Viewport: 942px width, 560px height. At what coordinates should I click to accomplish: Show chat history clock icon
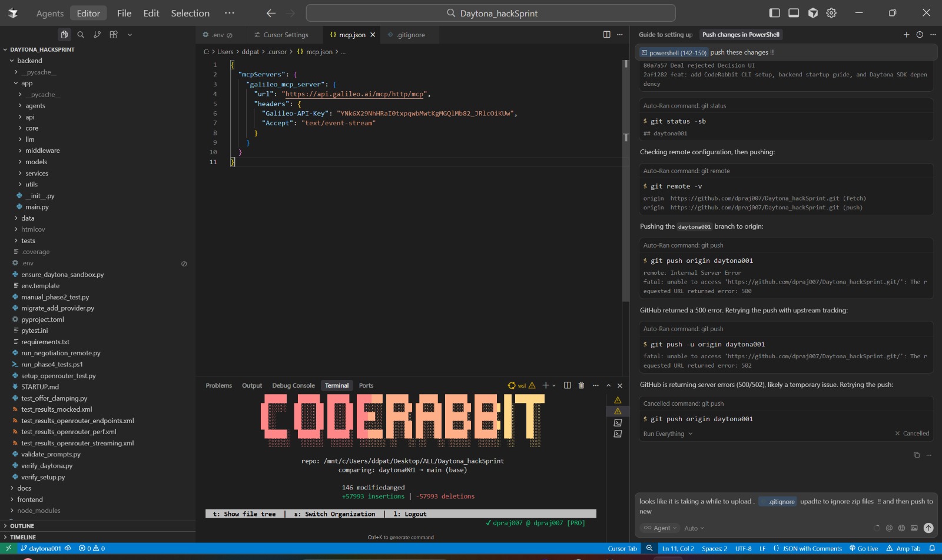coord(920,35)
